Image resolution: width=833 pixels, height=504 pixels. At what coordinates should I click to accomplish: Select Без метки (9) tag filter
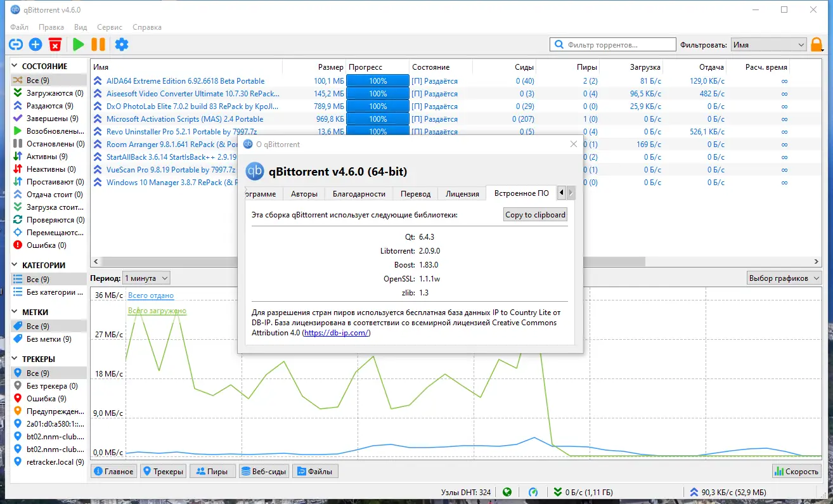click(49, 339)
